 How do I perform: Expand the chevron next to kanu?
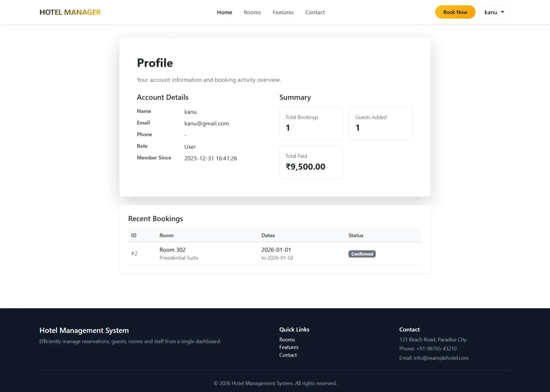[x=503, y=12]
